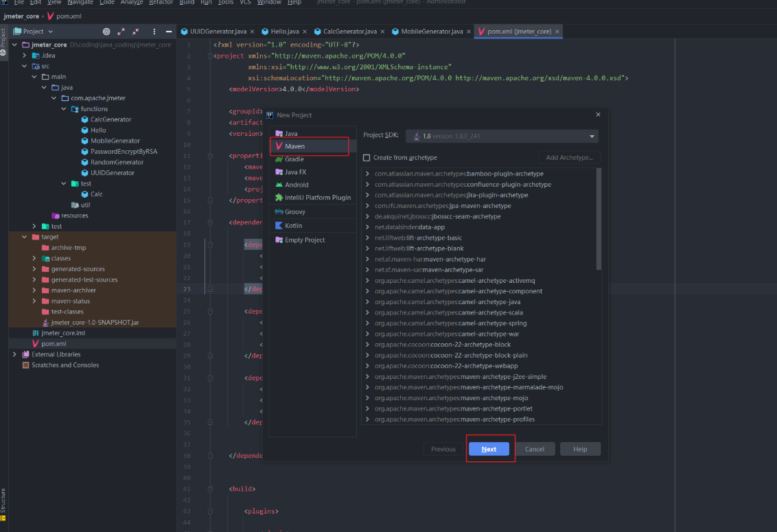Click the archetype list vertical scrollbar

(599, 219)
